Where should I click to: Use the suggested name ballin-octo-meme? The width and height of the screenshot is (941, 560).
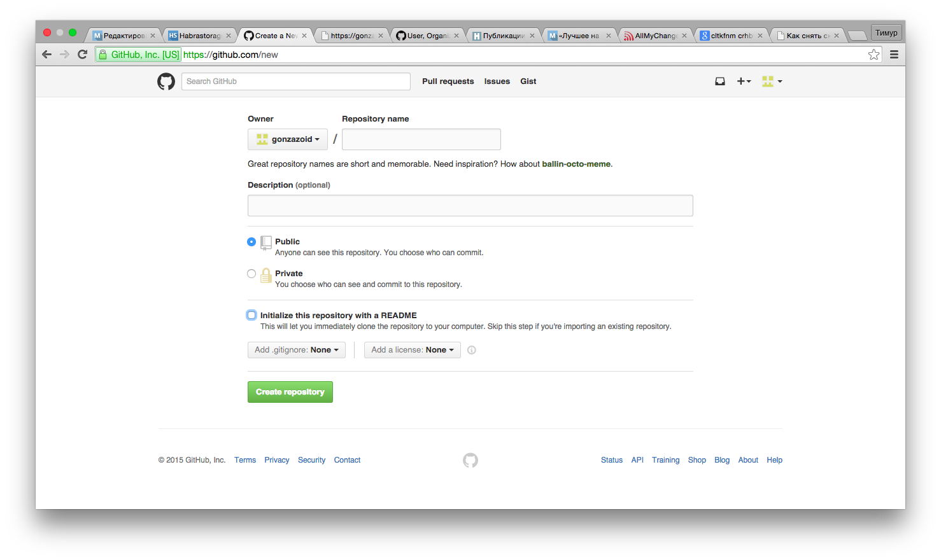576,164
